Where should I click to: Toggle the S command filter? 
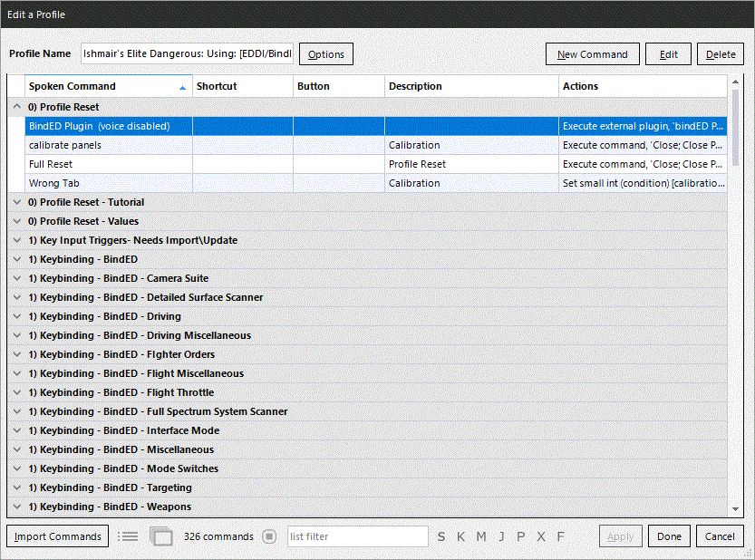[441, 536]
